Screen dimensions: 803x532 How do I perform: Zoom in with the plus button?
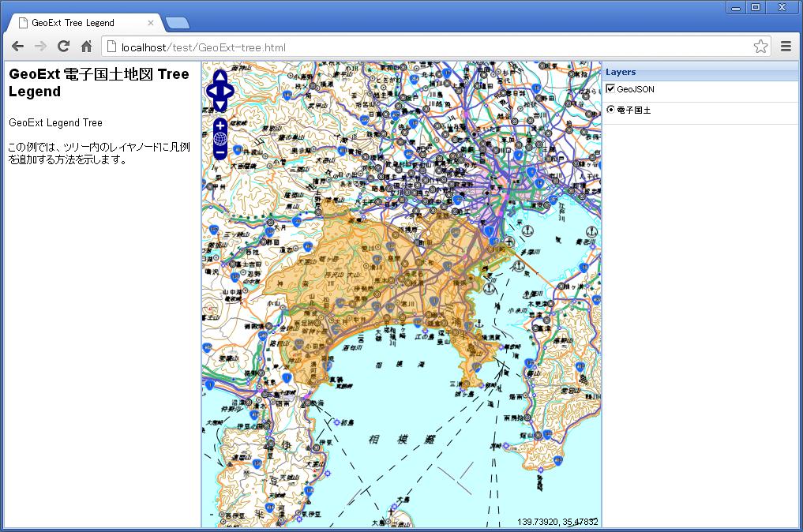click(x=220, y=126)
